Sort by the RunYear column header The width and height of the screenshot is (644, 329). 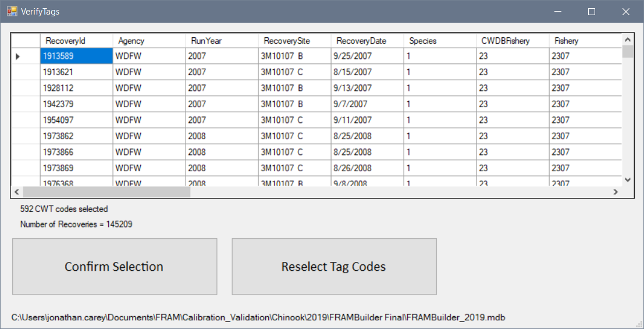222,41
